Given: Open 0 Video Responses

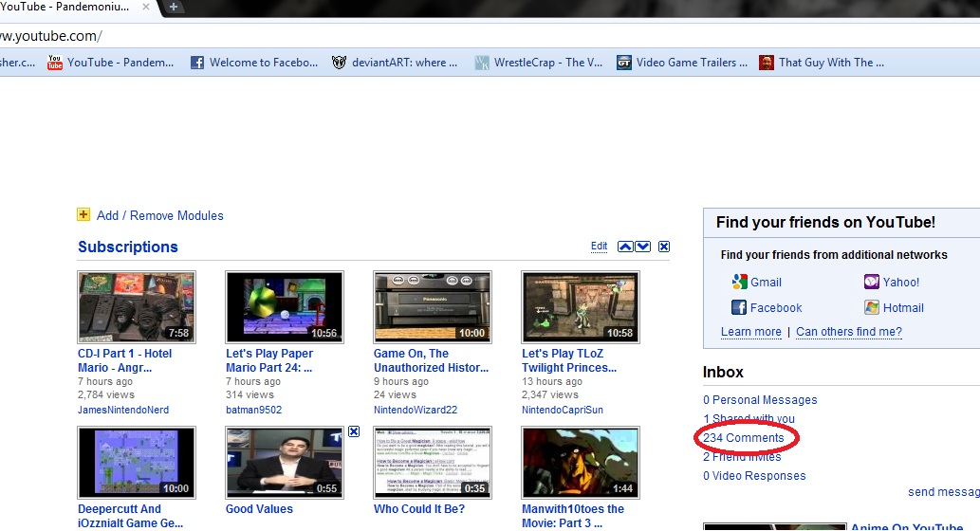Looking at the screenshot, I should 754,476.
